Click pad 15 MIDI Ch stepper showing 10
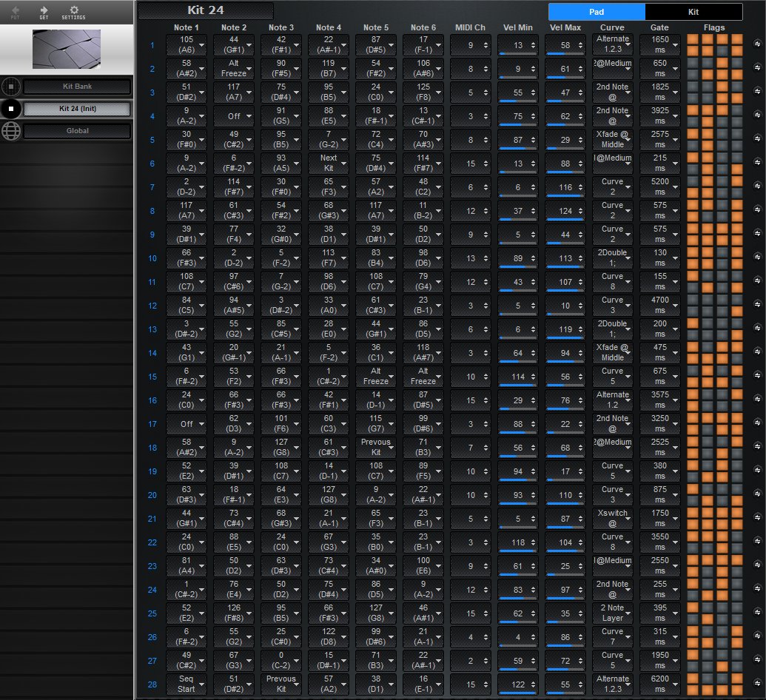The width and height of the screenshot is (766, 700). [471, 377]
